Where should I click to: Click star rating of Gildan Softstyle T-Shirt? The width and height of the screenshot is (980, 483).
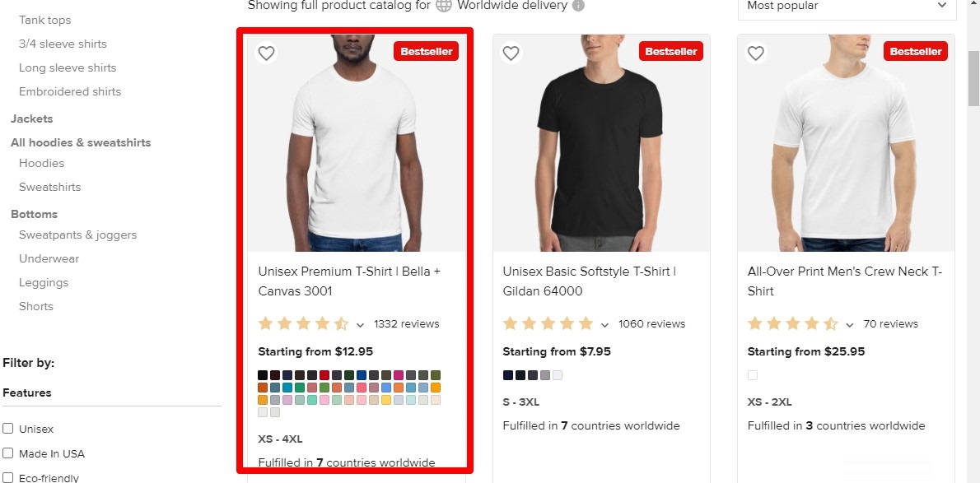coord(548,323)
